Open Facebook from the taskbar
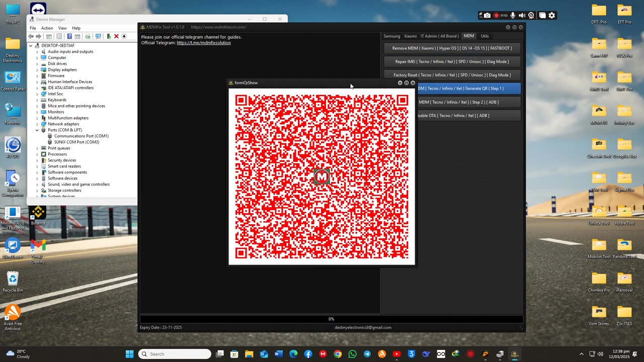 point(308,354)
